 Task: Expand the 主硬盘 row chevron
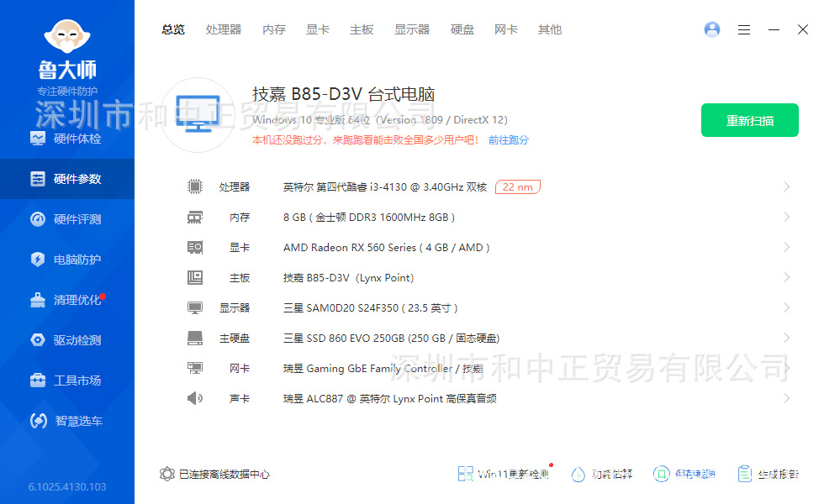click(x=787, y=338)
